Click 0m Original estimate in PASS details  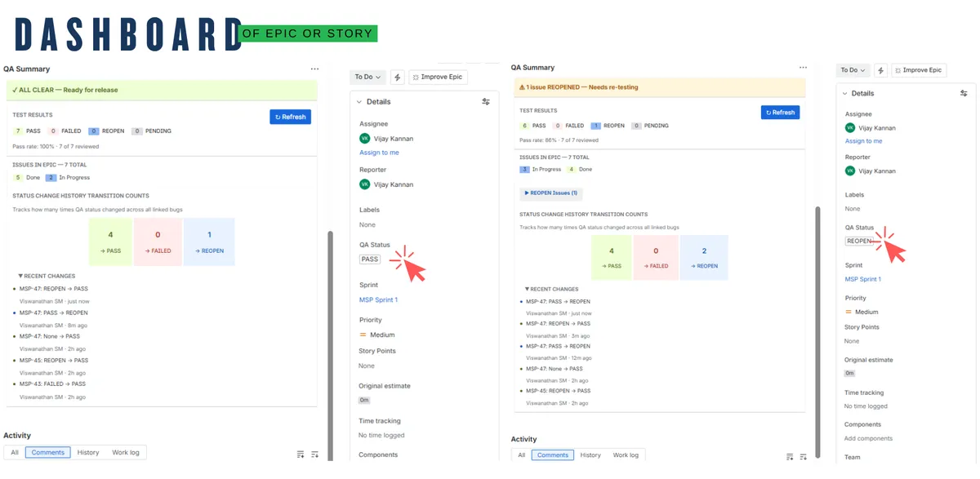point(364,401)
